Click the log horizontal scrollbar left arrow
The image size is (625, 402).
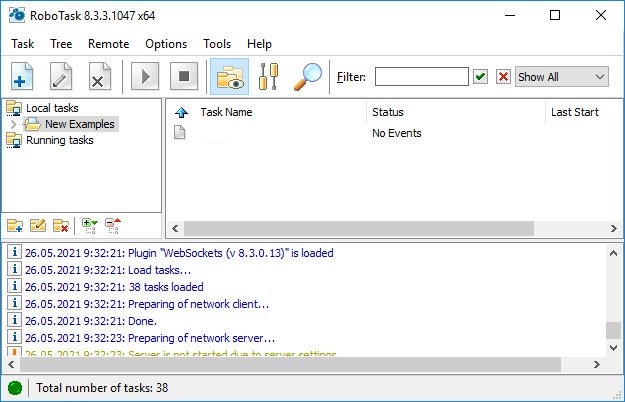[x=11, y=365]
